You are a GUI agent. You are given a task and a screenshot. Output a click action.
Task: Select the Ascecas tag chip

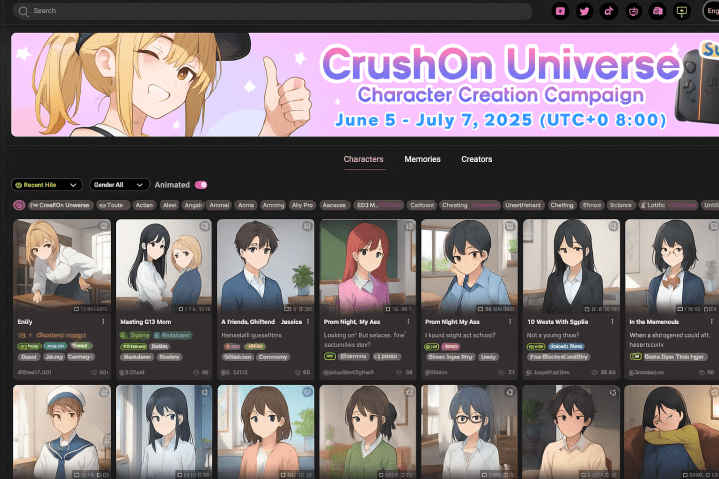click(334, 205)
